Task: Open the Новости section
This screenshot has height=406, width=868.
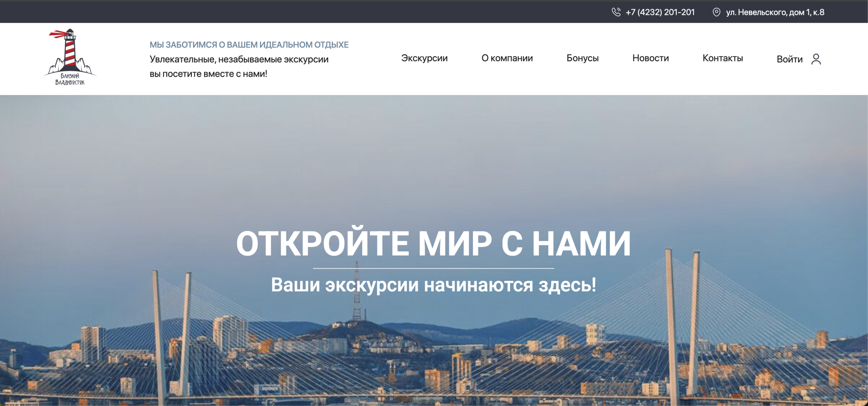Action: point(650,58)
